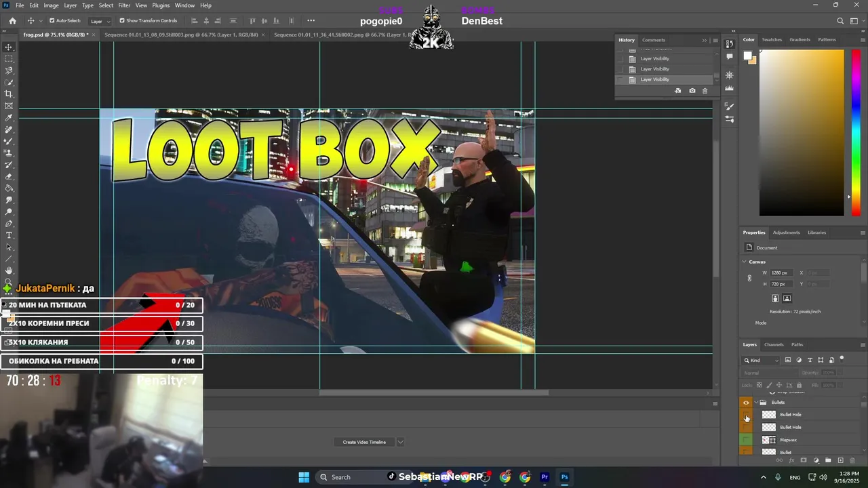
Task: Open Photoshop search magnifier icon
Action: [840, 21]
